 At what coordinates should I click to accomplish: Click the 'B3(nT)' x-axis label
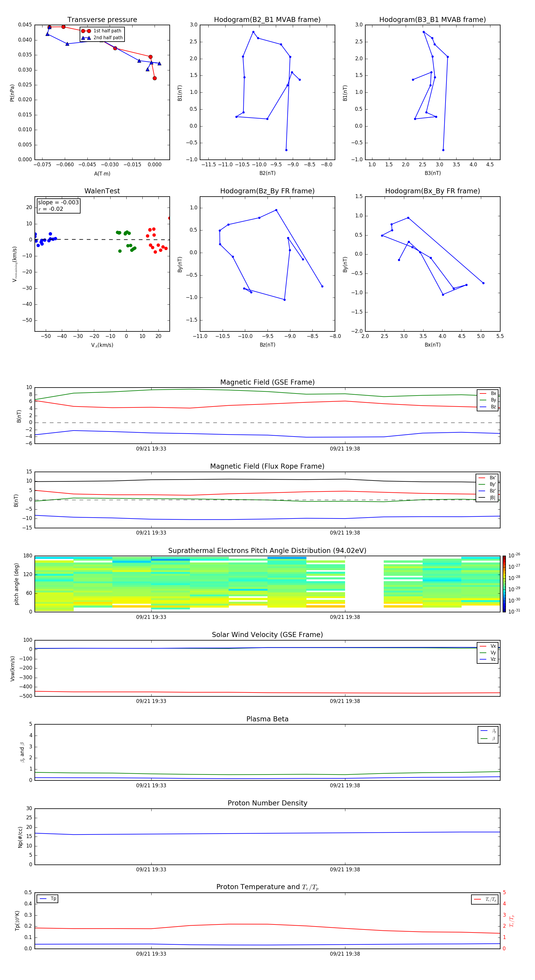tap(432, 173)
